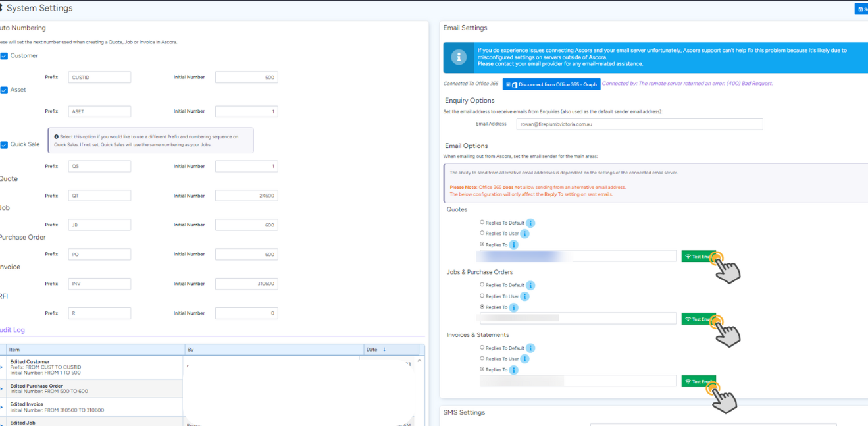Click the info icon beside Quotes Replies To Default

530,223
